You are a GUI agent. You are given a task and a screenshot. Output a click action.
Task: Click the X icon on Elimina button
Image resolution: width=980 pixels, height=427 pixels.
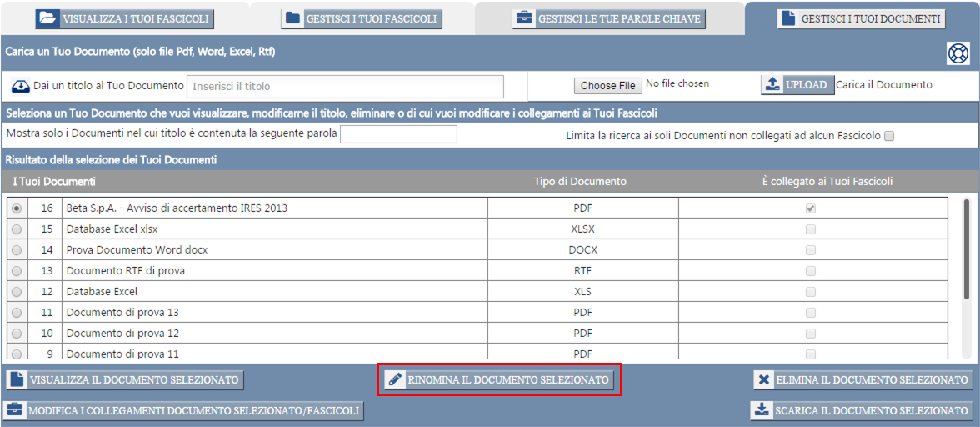coord(764,380)
